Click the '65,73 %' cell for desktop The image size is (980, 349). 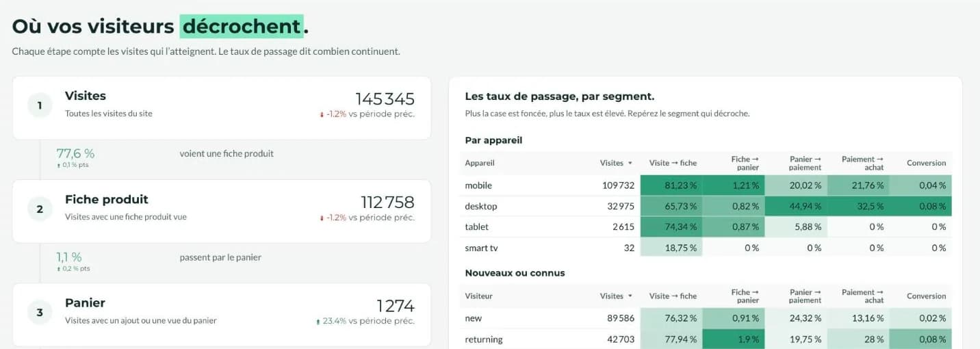point(671,206)
